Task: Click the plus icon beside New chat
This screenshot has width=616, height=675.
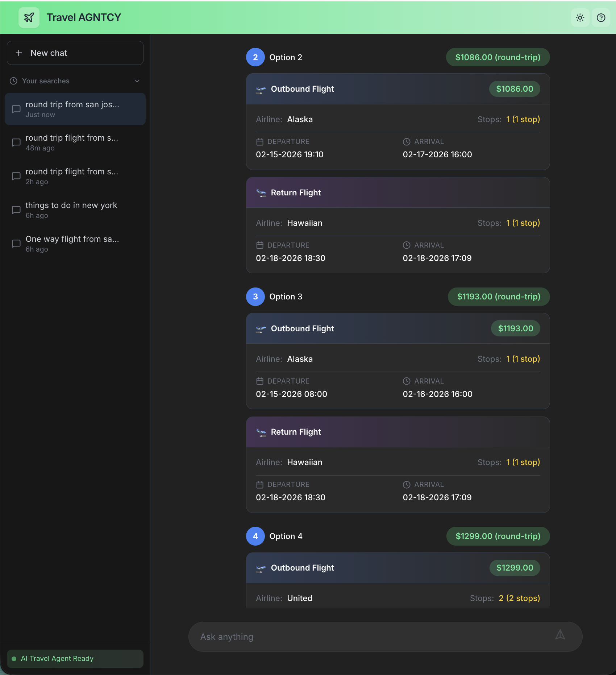Action: tap(19, 53)
